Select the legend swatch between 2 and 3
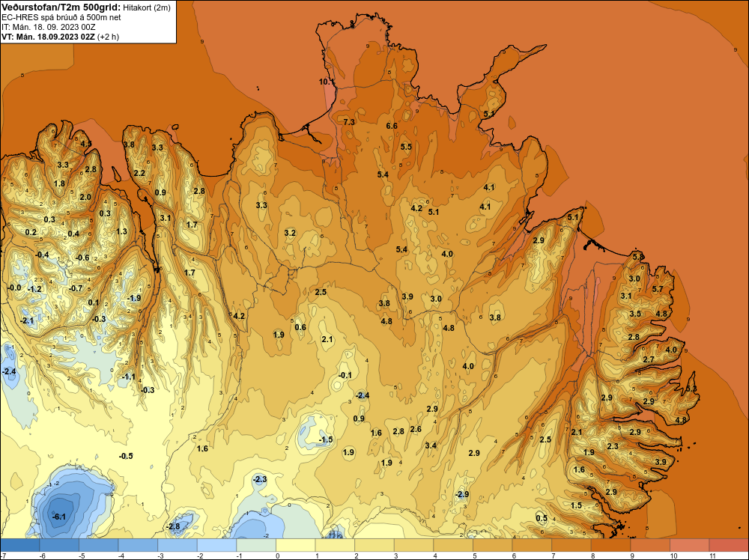This screenshot has width=749, height=560. click(374, 545)
